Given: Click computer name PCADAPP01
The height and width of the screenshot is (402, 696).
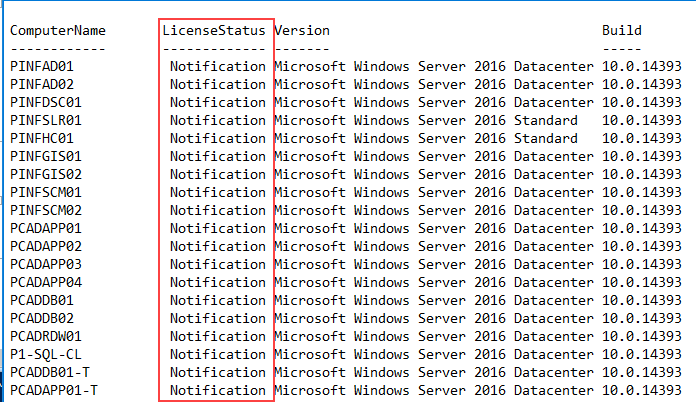Looking at the screenshot, I should point(46,229).
